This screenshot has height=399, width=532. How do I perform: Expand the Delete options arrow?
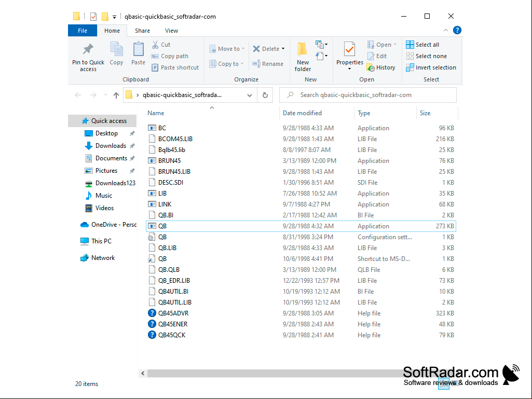[283, 49]
